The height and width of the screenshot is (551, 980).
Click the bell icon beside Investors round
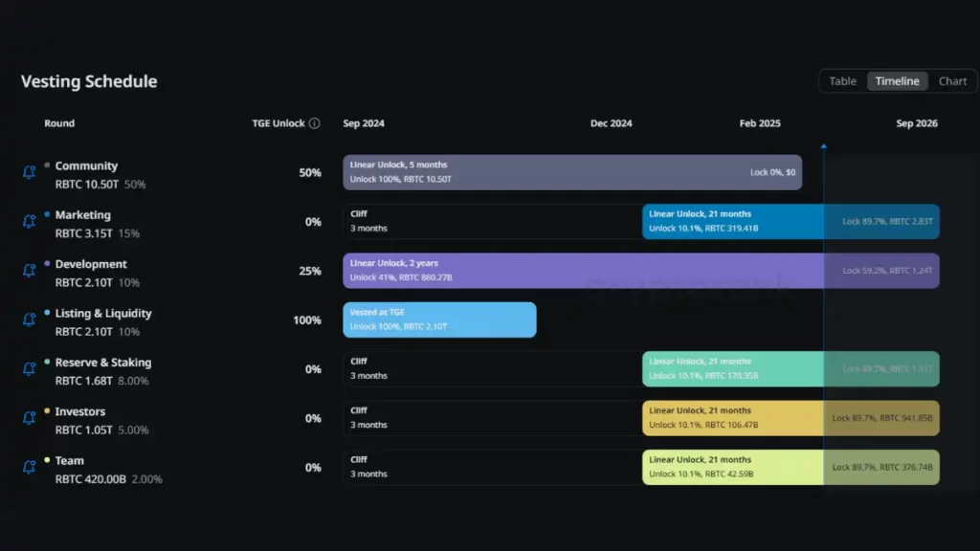pos(29,419)
